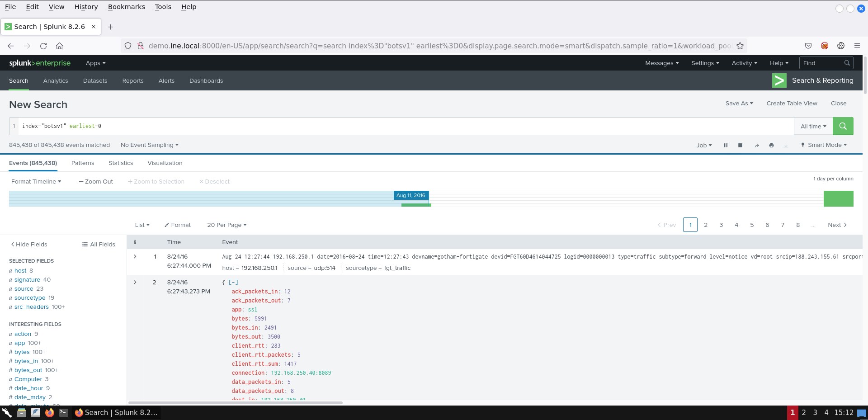Reload the browser page
This screenshot has height=420, width=868.
tap(43, 46)
